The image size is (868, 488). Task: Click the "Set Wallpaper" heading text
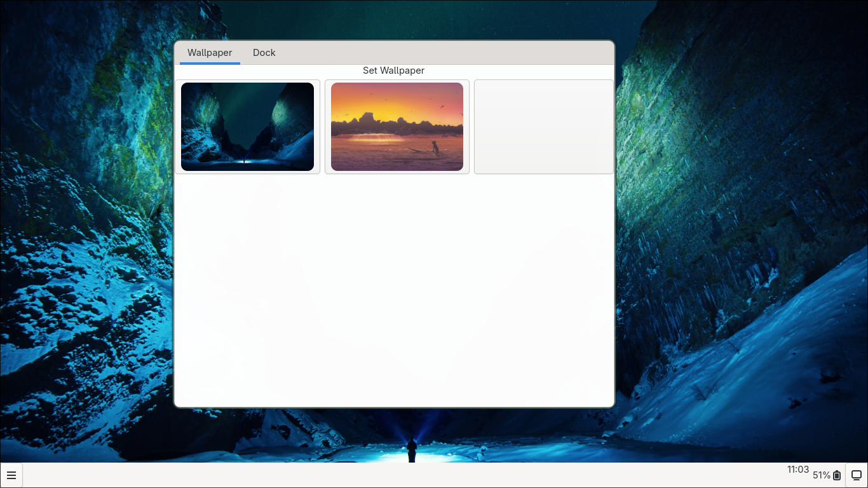coord(393,71)
